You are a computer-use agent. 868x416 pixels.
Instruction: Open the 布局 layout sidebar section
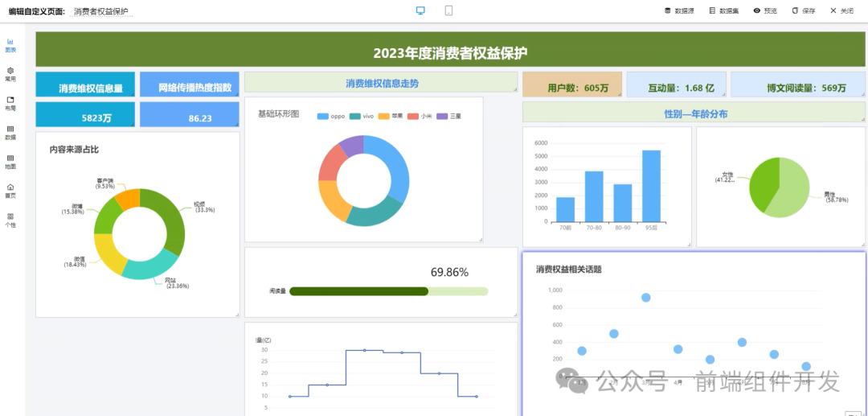coord(10,104)
